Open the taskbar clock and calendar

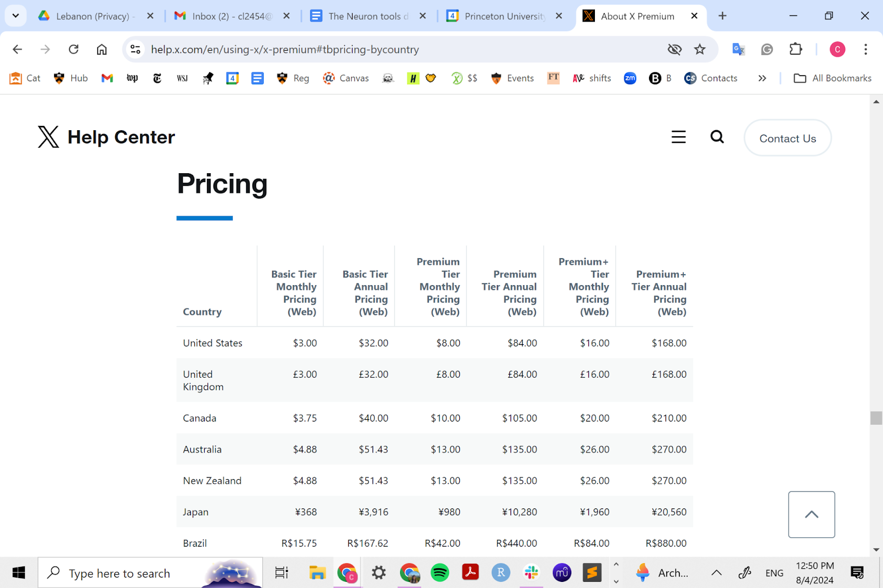pyautogui.click(x=815, y=573)
